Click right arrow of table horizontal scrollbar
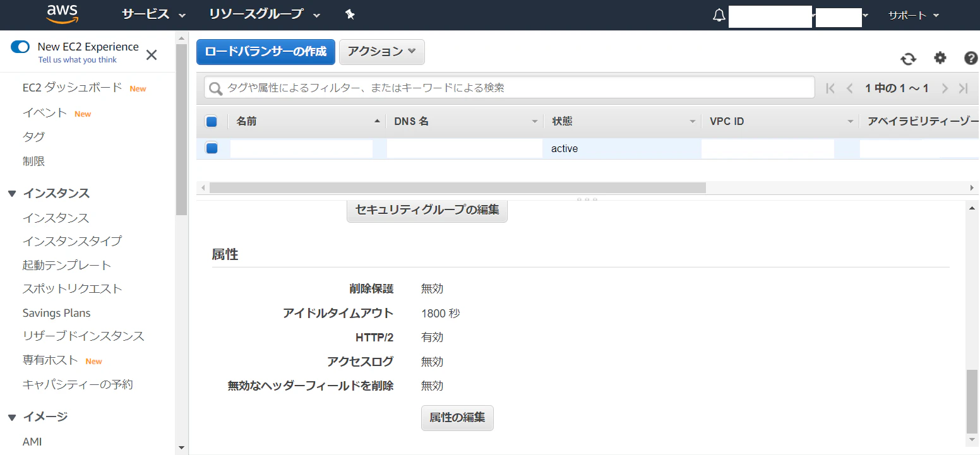 pos(972,187)
